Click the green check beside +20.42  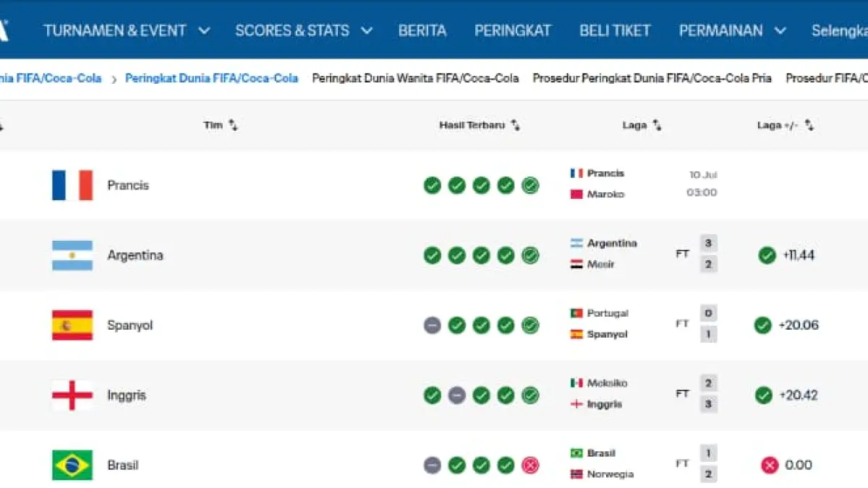click(763, 395)
